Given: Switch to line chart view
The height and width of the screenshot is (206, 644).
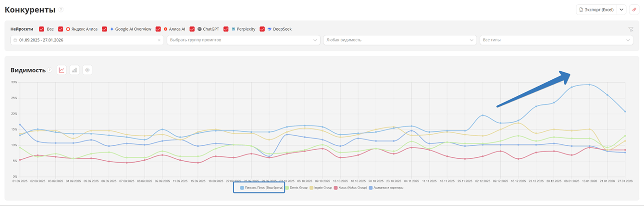Looking at the screenshot, I should click(62, 70).
